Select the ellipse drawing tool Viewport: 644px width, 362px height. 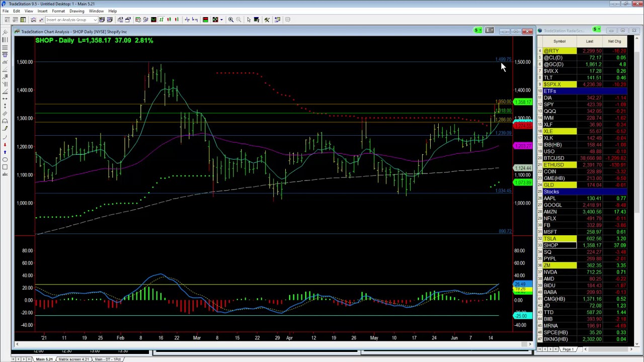[x=5, y=159]
